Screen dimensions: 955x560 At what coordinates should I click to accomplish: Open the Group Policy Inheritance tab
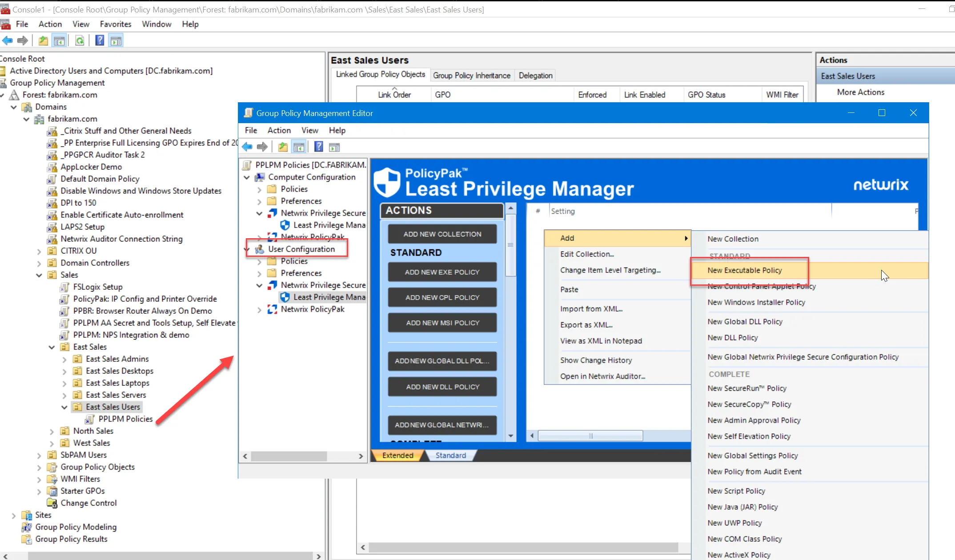471,76
